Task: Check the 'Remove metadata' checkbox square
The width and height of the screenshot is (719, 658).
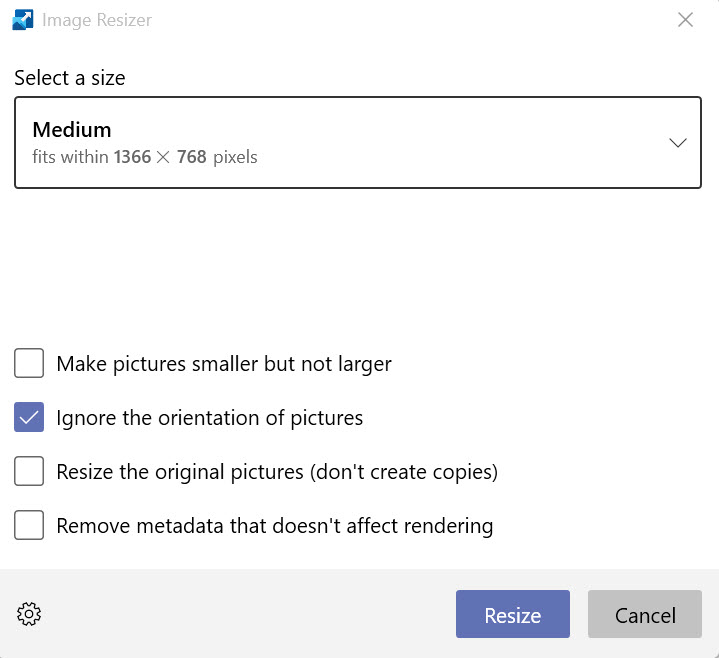Action: click(x=29, y=525)
